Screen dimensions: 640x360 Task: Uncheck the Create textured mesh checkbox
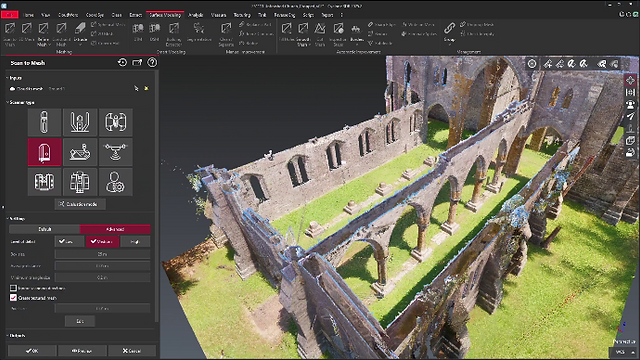coord(13,298)
